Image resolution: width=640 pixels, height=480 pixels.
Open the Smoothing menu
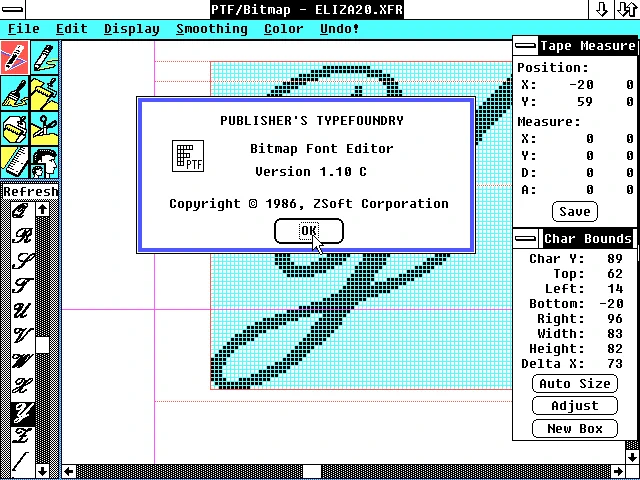[212, 29]
